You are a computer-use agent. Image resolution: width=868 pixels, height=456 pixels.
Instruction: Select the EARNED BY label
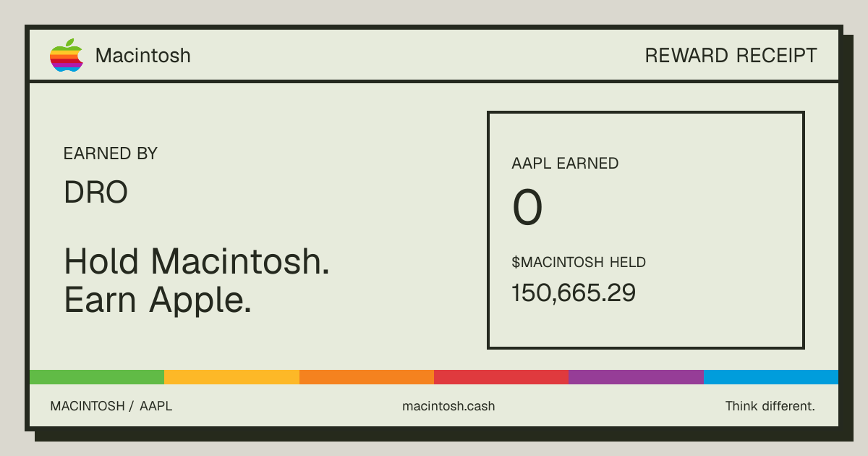tap(111, 153)
